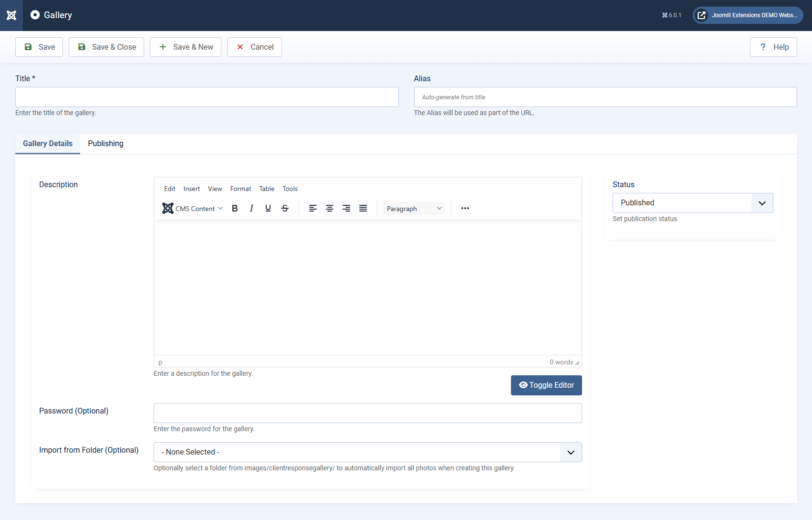
Task: Justify the description text
Action: [x=363, y=208]
